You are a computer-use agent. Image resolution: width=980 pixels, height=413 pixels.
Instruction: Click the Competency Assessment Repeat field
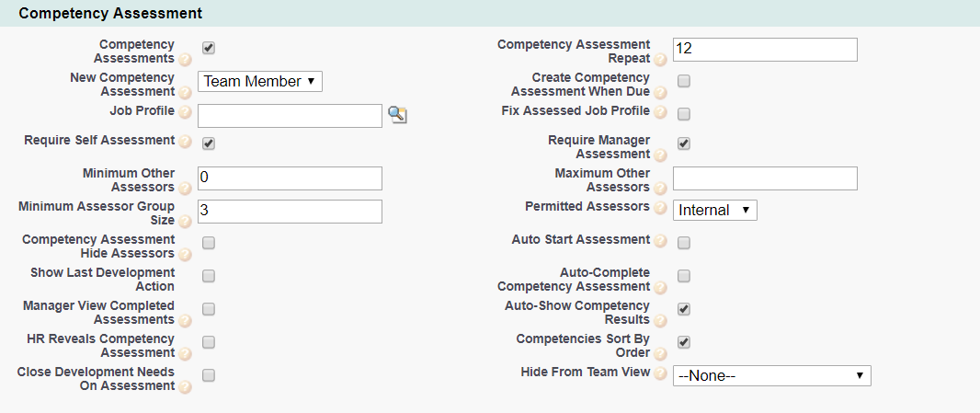click(x=765, y=50)
